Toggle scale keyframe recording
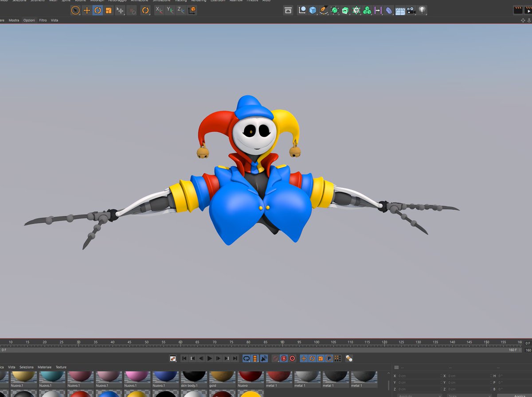The image size is (532, 397). [321, 358]
